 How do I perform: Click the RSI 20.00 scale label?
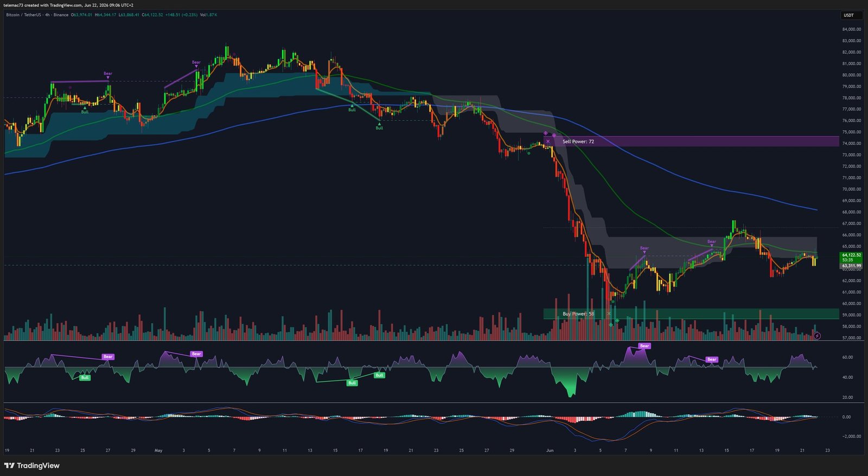click(x=847, y=397)
